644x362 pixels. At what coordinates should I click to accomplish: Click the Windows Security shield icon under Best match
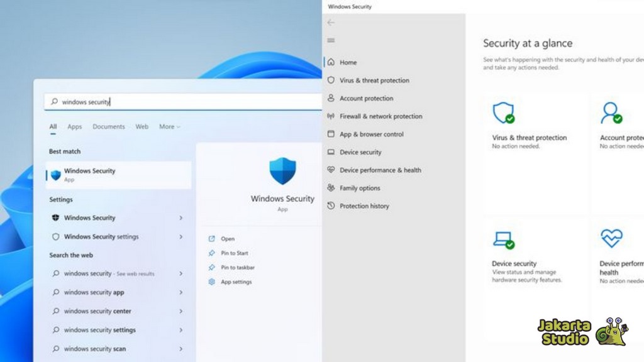click(56, 175)
